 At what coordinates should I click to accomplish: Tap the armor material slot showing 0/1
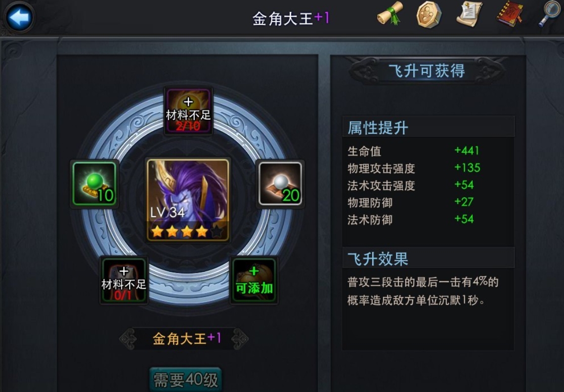point(124,280)
